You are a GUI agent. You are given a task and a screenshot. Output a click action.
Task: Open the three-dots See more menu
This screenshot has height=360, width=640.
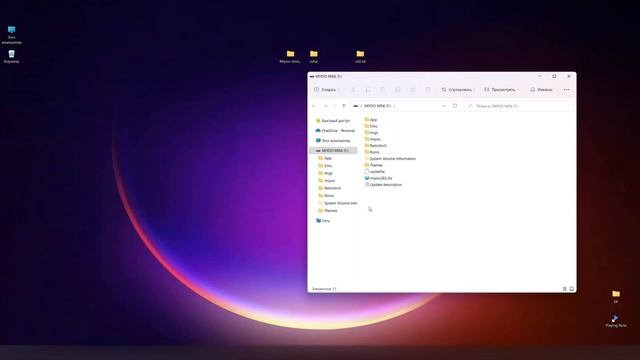point(567,89)
